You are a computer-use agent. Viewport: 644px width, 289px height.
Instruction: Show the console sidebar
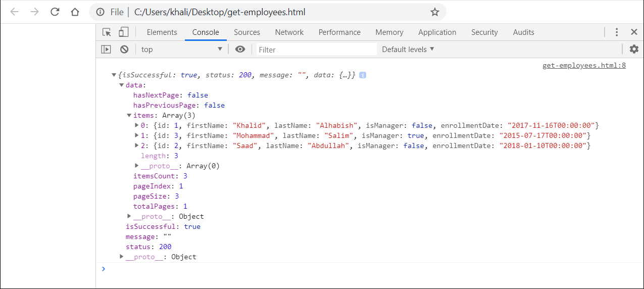coord(106,49)
